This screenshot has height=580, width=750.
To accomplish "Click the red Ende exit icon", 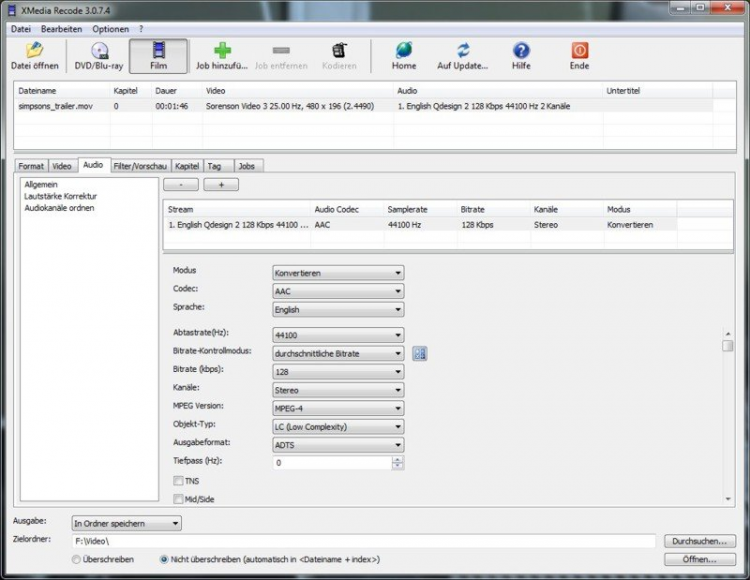I will (579, 50).
